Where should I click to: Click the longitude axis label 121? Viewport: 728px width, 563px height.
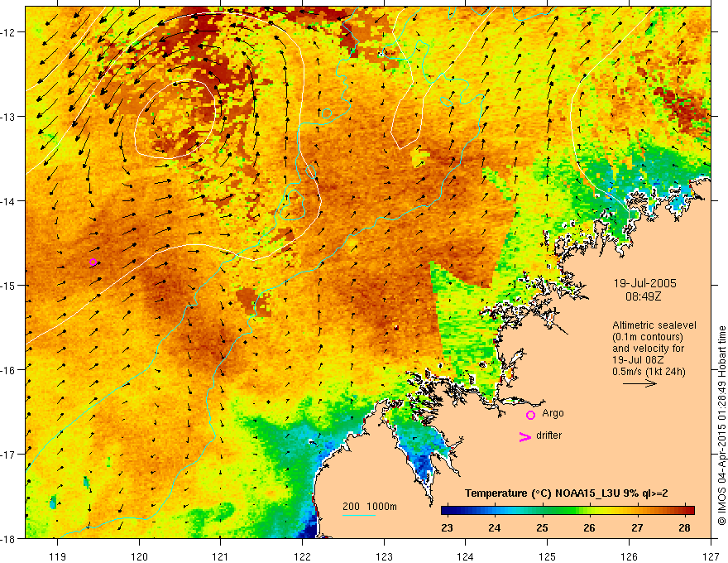coord(221,556)
